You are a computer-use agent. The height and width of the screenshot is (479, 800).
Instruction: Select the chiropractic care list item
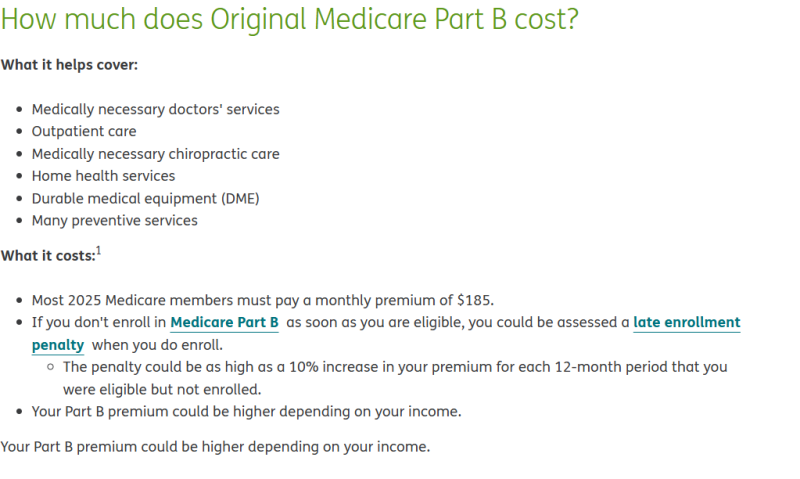(155, 154)
